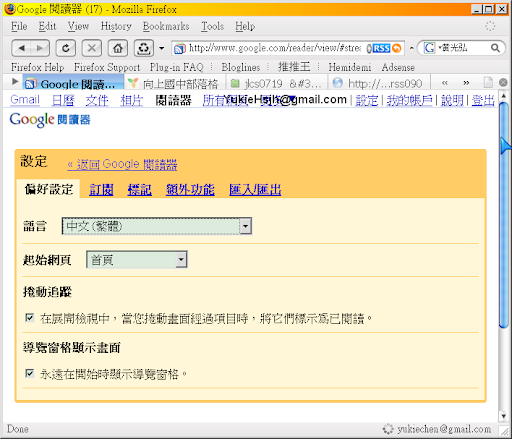Click the Gmail link on the page

(25, 100)
